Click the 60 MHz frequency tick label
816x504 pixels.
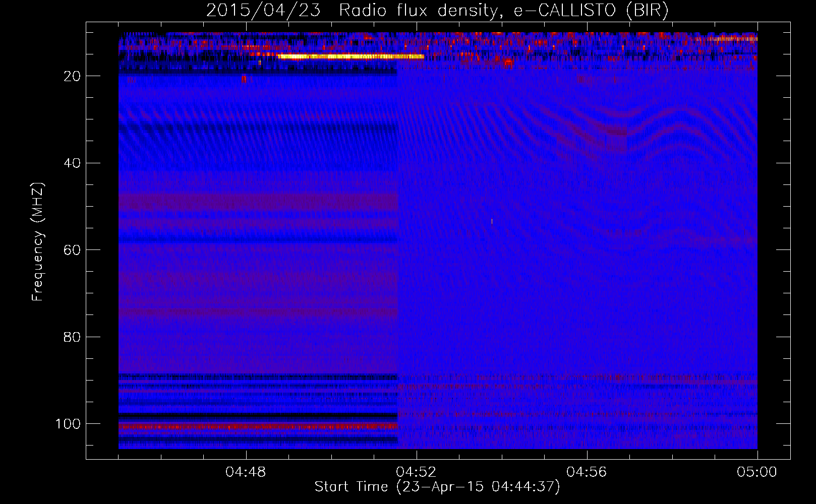[73, 250]
